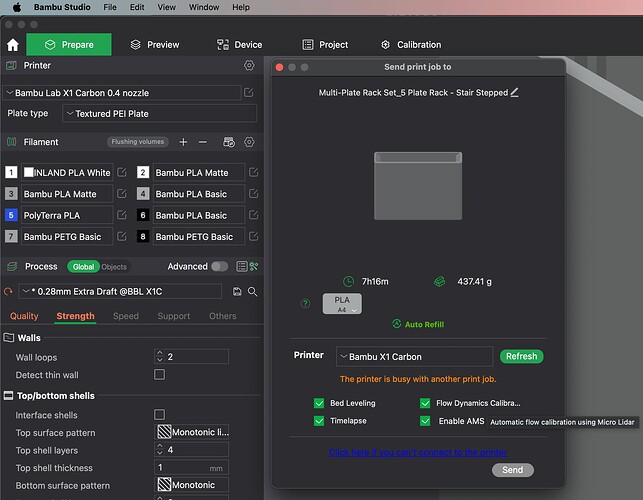Image resolution: width=643 pixels, height=500 pixels.
Task: Switch to Device tab
Action: [239, 45]
